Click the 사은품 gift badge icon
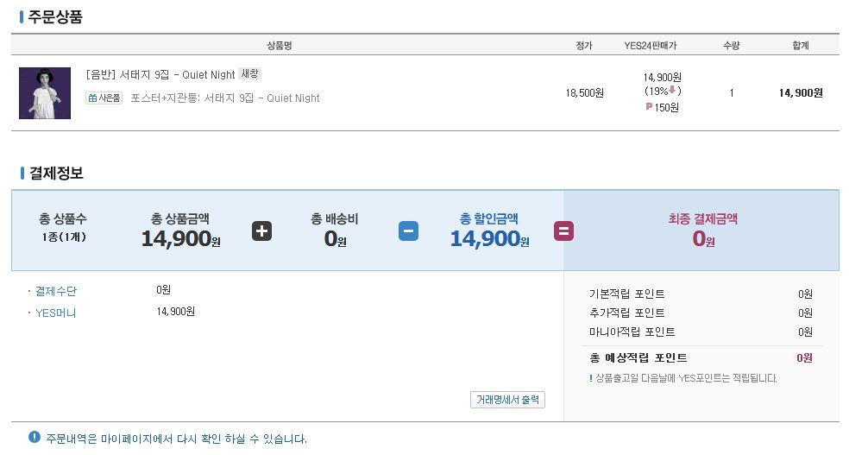The image size is (868, 455). pyautogui.click(x=104, y=98)
